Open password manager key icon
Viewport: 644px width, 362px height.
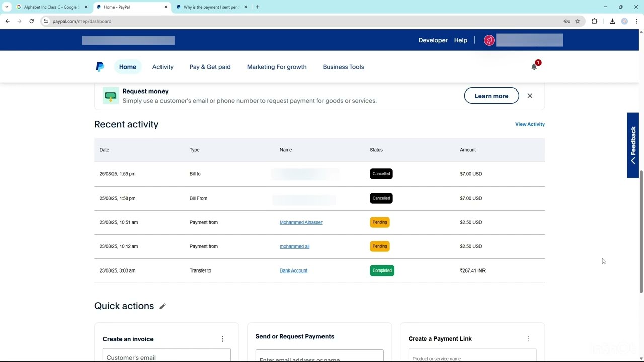[567, 21]
